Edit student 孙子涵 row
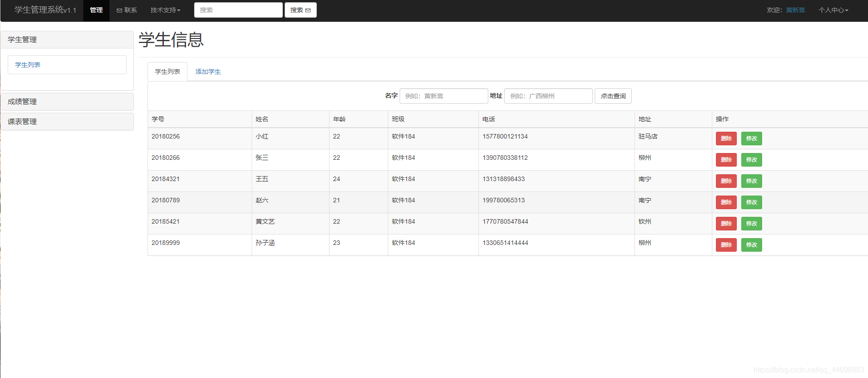 pyautogui.click(x=752, y=245)
